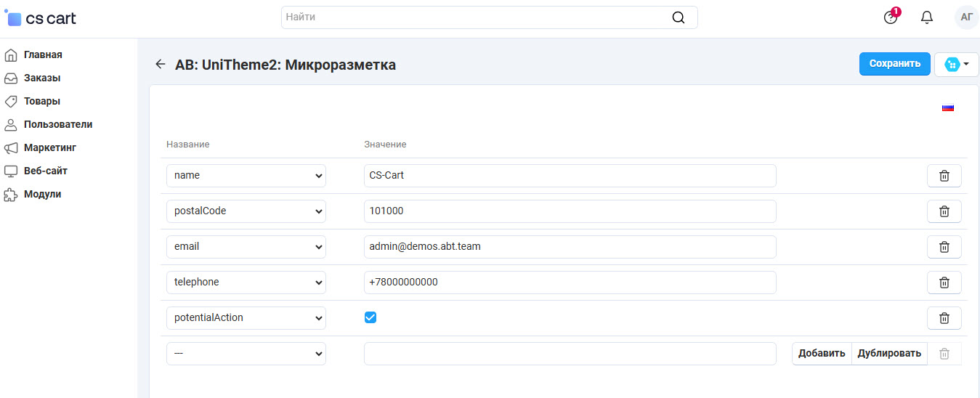Delete the email row with trash icon
This screenshot has width=980, height=398.
[944, 247]
